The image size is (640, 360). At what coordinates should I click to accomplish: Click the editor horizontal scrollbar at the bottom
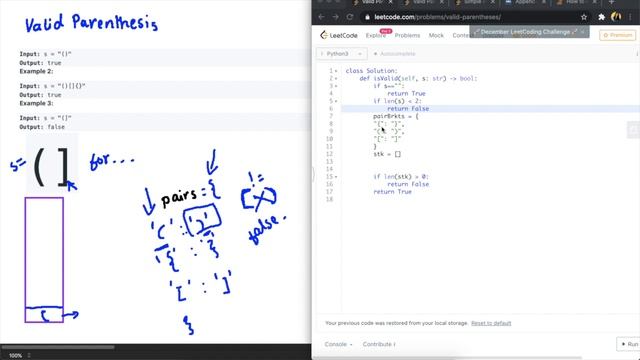[x=447, y=358]
